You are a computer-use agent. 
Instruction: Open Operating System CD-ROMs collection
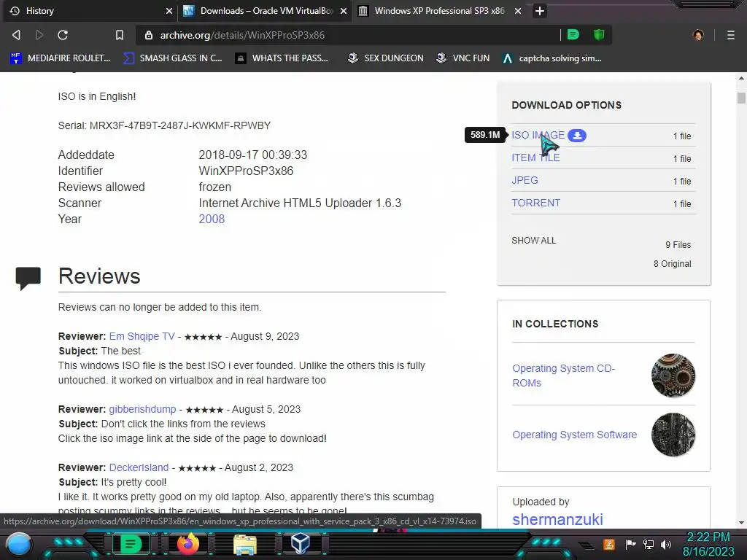coord(564,376)
